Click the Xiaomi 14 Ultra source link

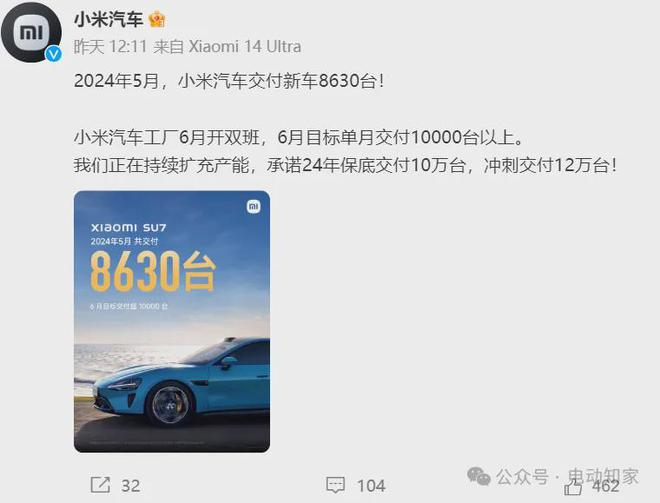(x=245, y=47)
